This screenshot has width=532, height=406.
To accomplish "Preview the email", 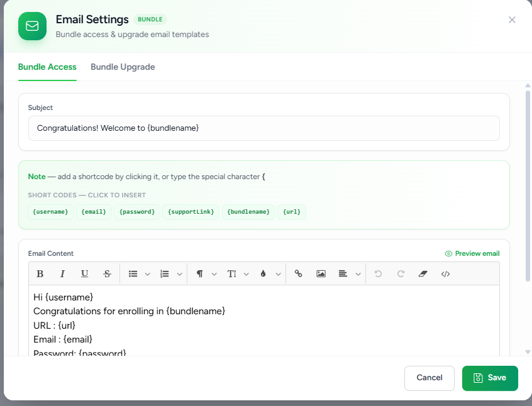I will 472,253.
